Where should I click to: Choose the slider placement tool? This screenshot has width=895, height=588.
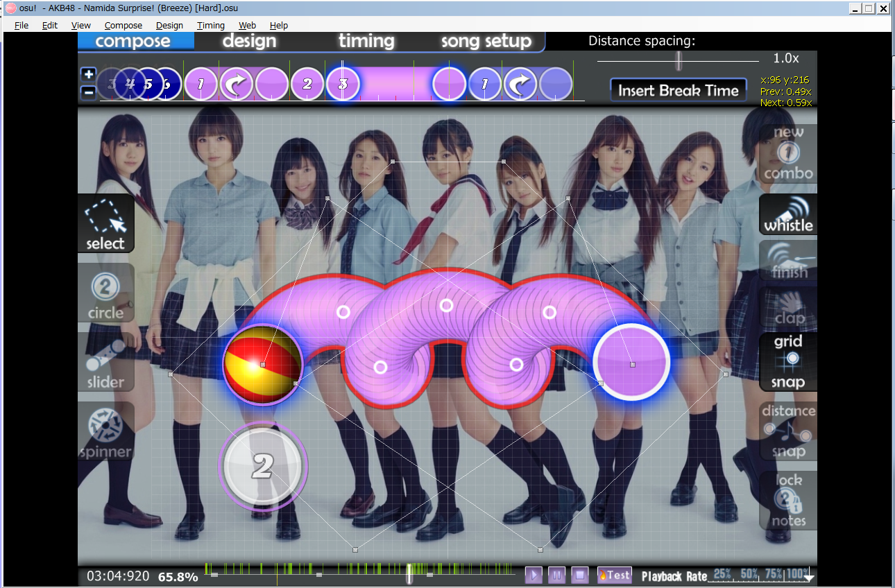pyautogui.click(x=105, y=362)
